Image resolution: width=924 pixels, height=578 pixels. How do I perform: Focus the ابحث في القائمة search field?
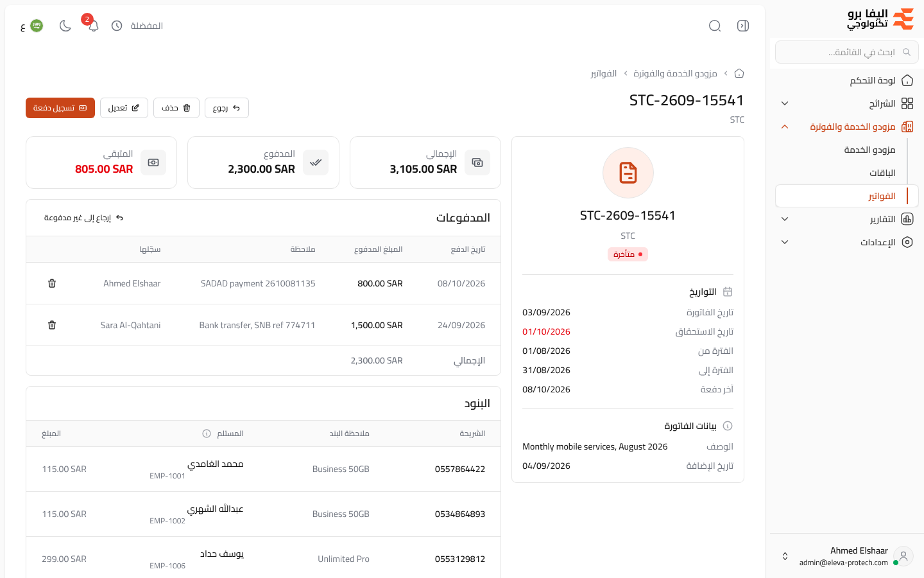point(847,52)
